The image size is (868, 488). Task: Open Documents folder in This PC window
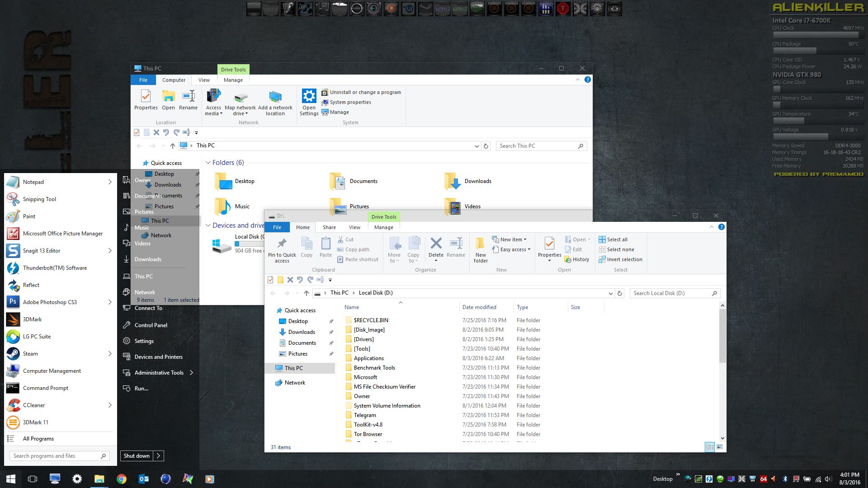354,181
